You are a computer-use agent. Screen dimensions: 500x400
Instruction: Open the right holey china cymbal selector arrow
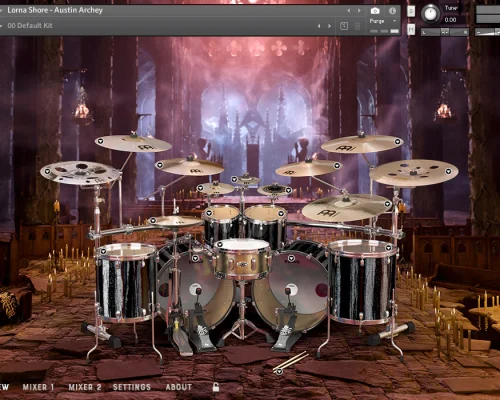pos(448,171)
